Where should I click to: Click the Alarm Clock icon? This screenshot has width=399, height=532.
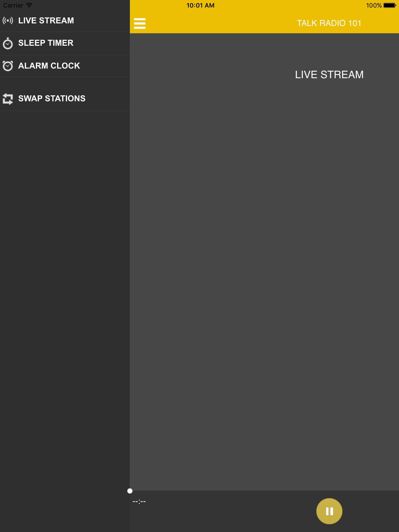[8, 66]
